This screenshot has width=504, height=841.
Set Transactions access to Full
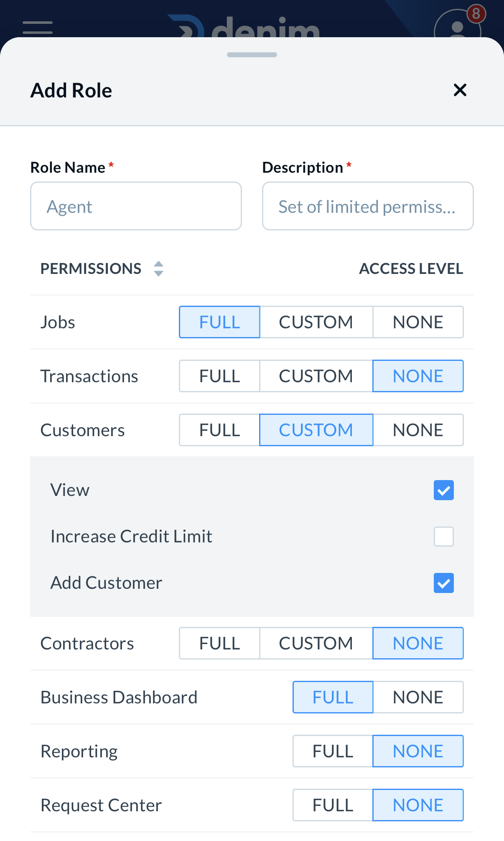point(219,376)
